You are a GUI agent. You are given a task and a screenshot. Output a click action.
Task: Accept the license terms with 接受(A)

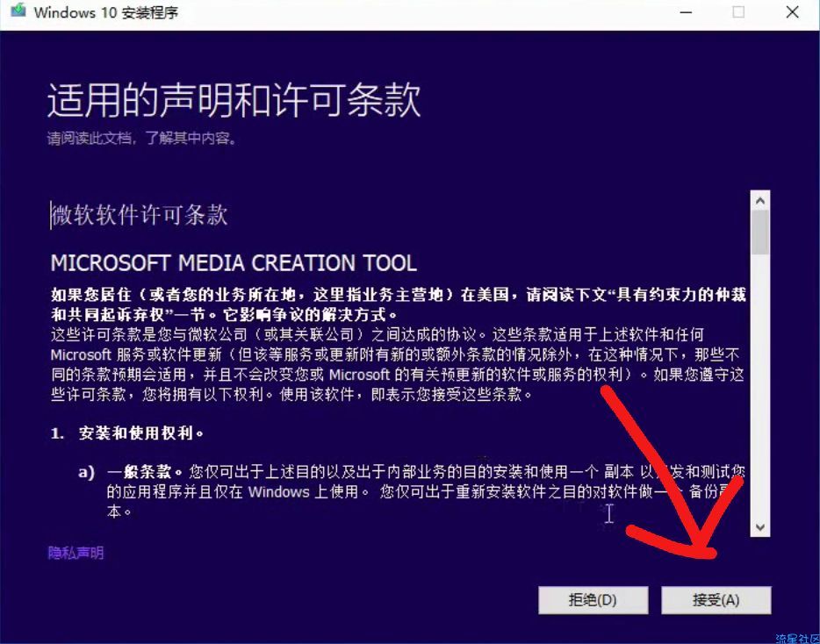716,599
